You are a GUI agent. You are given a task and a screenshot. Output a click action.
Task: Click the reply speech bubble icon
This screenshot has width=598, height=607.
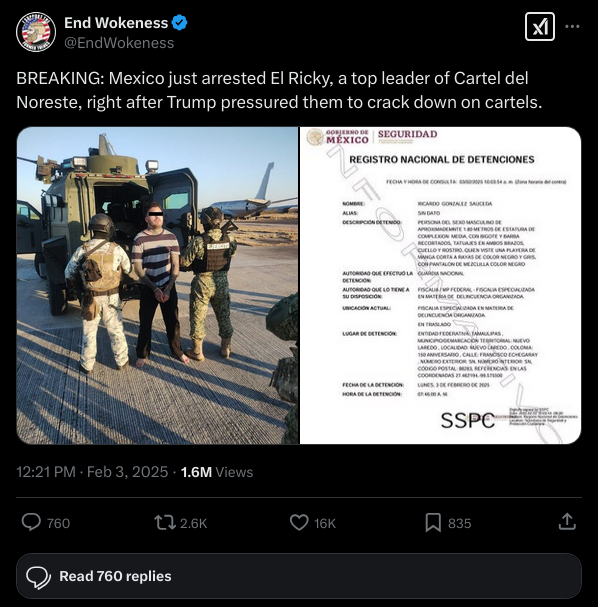[31, 523]
